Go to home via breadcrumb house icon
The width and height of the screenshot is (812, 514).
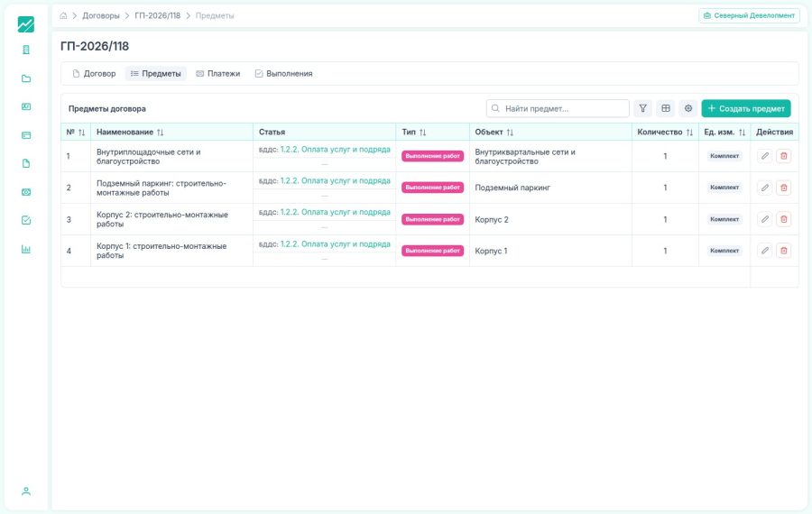(x=63, y=15)
